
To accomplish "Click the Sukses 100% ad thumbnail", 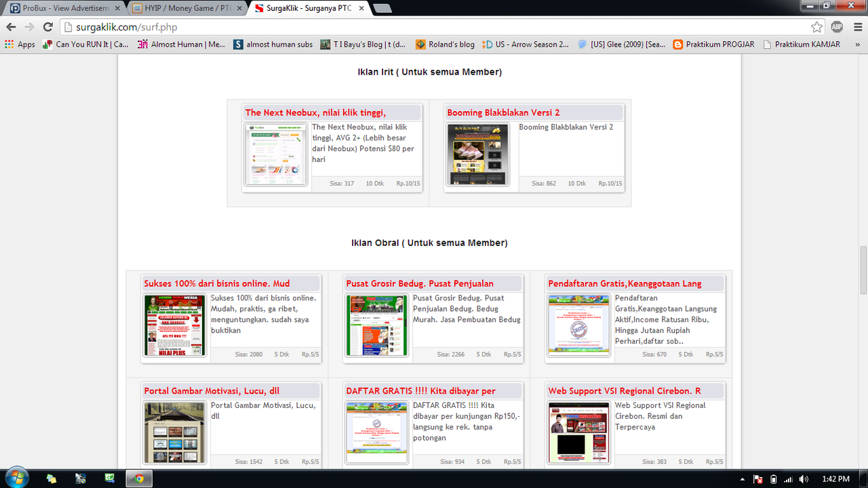I will (174, 325).
